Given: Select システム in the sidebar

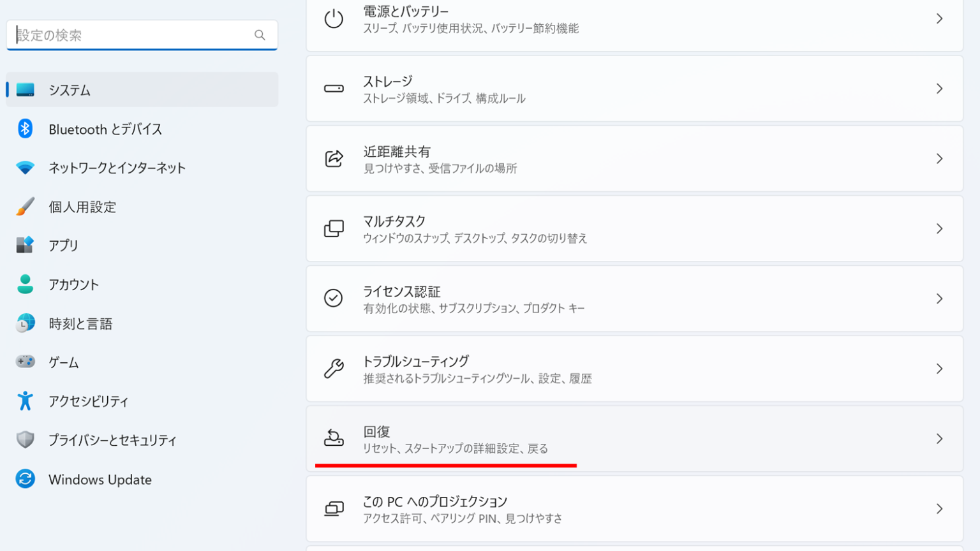Looking at the screenshot, I should 70,90.
